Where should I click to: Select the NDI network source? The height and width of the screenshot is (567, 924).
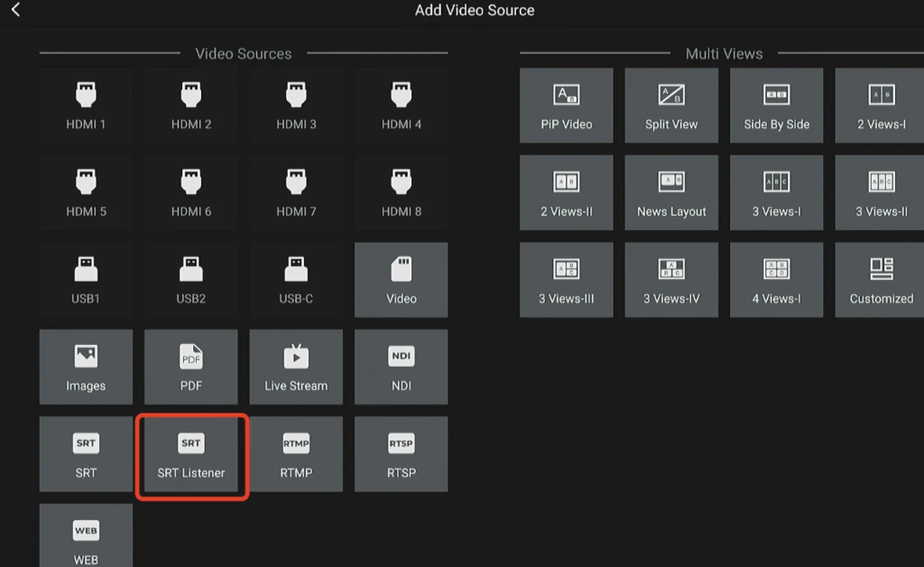(x=402, y=367)
